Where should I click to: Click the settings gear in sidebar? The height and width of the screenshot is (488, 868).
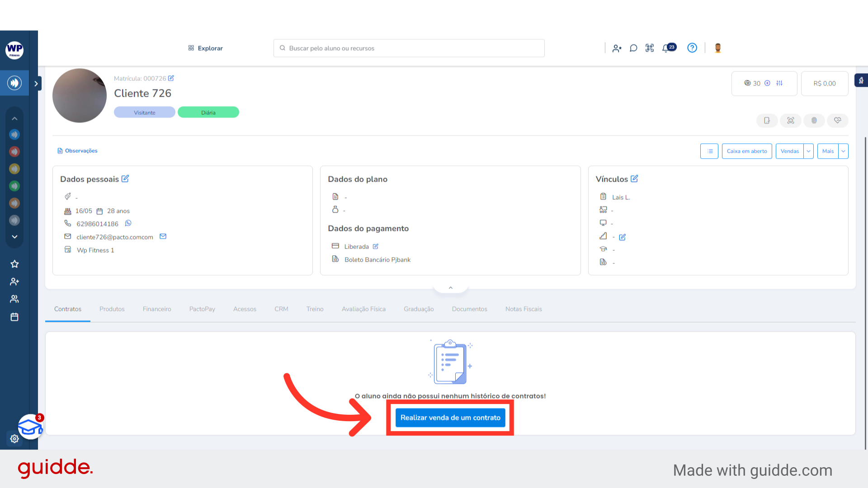[14, 438]
